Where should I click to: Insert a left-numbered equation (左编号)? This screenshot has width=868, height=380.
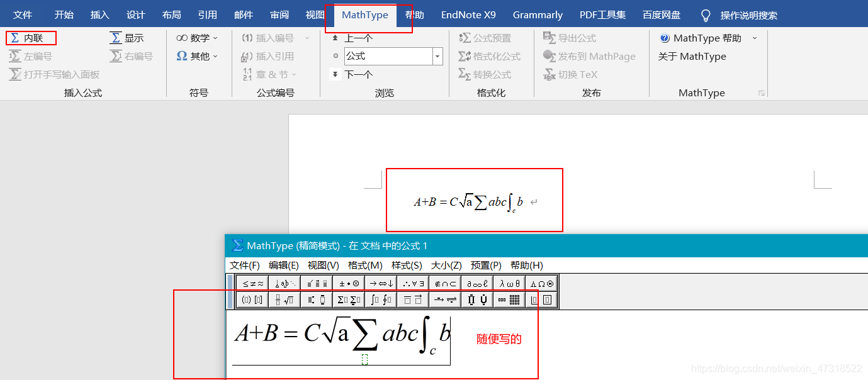(x=31, y=57)
